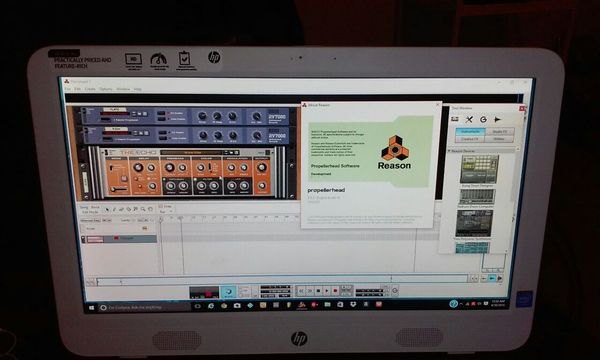600x360 pixels.
Task: Click the arrow tab icon in Tool Window
Action: tap(497, 119)
